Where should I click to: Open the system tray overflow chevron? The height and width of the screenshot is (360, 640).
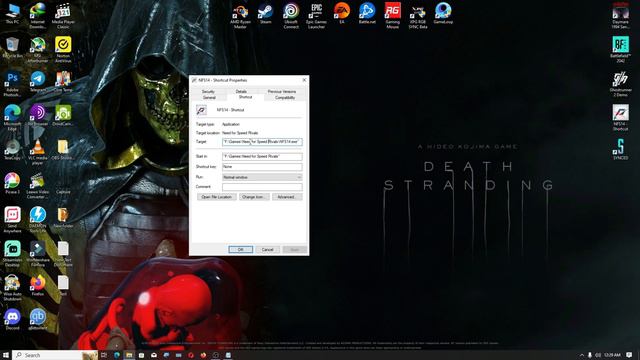[x=582, y=355]
